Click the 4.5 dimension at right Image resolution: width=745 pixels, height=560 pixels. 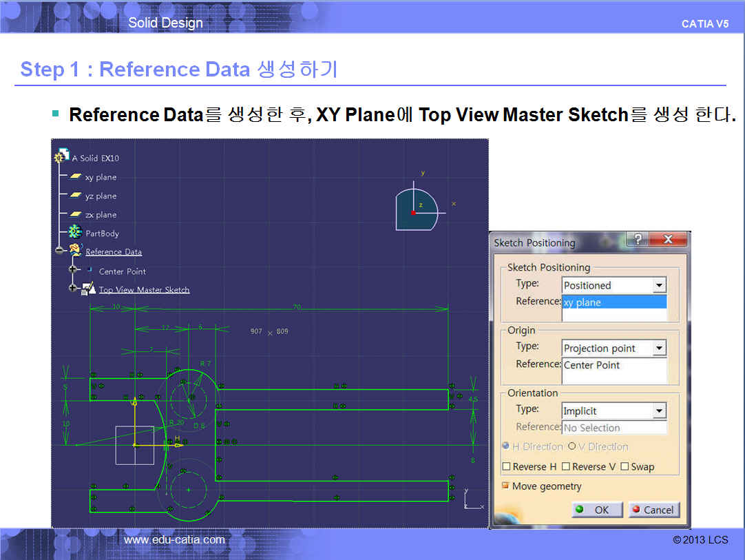473,399
